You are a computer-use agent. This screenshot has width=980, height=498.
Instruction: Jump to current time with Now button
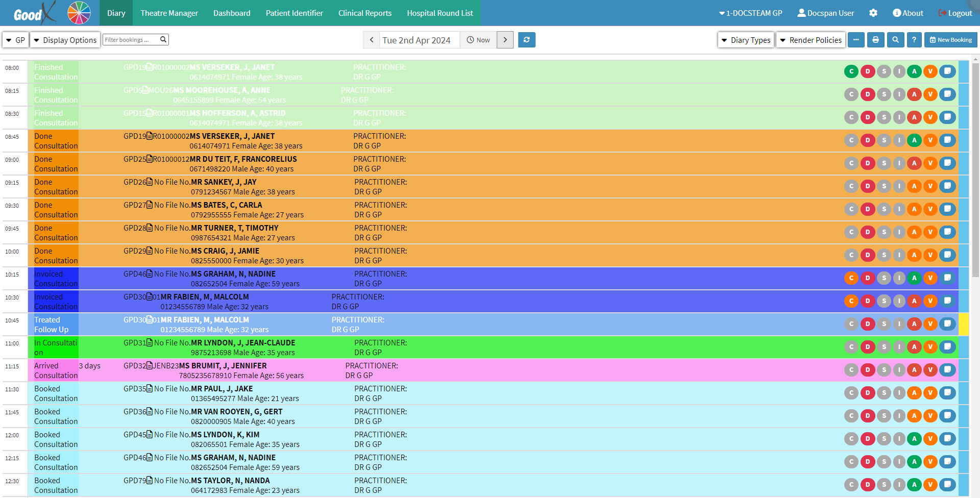[478, 40]
